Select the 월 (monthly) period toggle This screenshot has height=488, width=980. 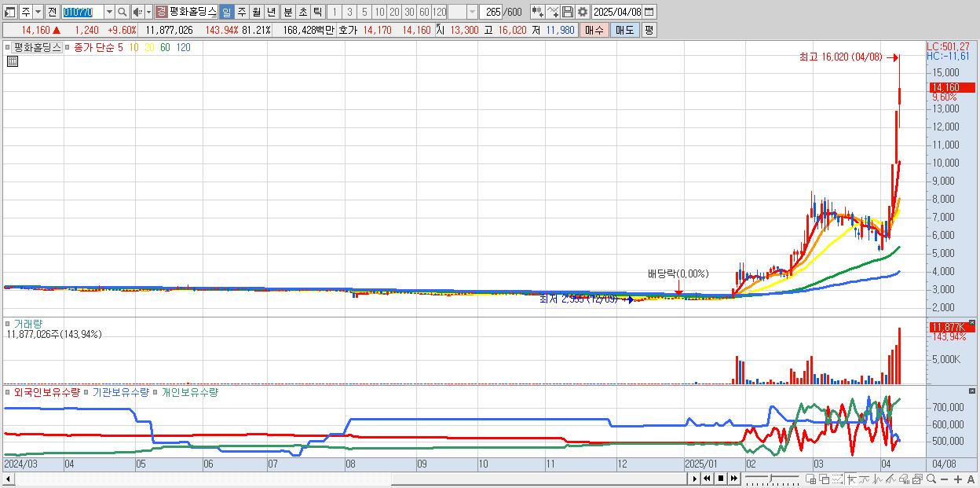coord(256,12)
